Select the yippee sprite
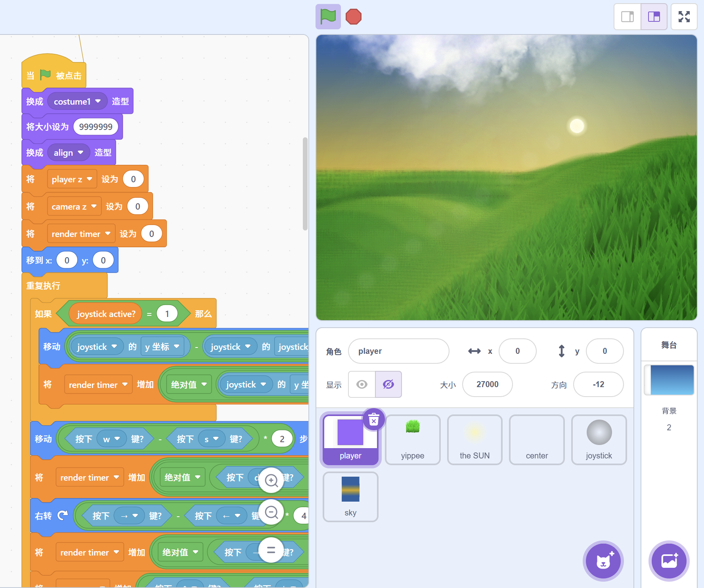The image size is (704, 588). [x=413, y=440]
